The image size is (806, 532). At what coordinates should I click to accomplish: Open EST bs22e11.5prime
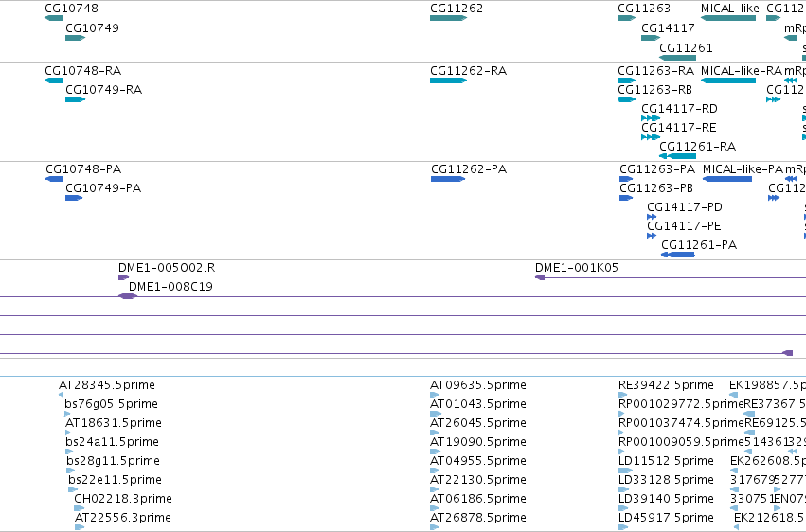(73, 489)
